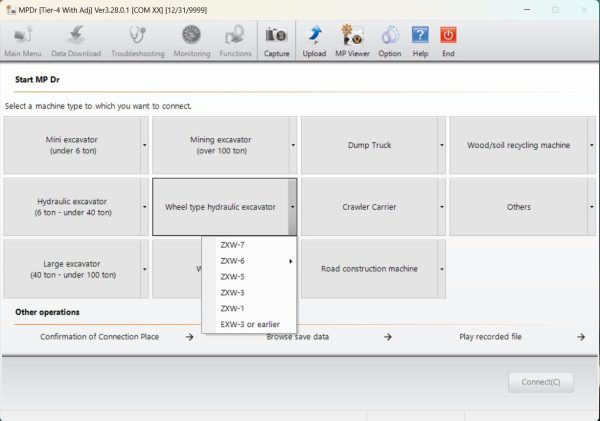600x421 pixels.
Task: Expand Hydraulic excavator dropdown arrow
Action: pyautogui.click(x=144, y=207)
